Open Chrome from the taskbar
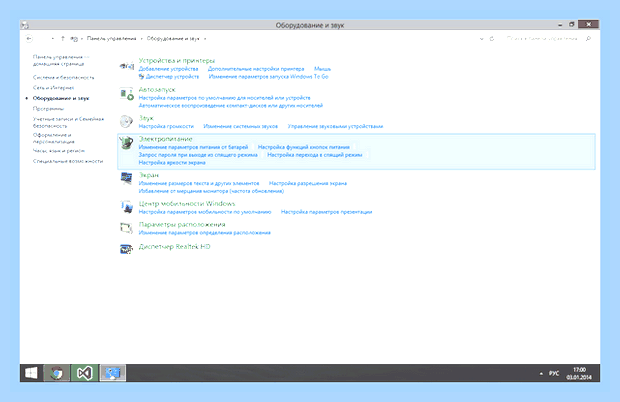The width and height of the screenshot is (620, 402). [x=57, y=373]
